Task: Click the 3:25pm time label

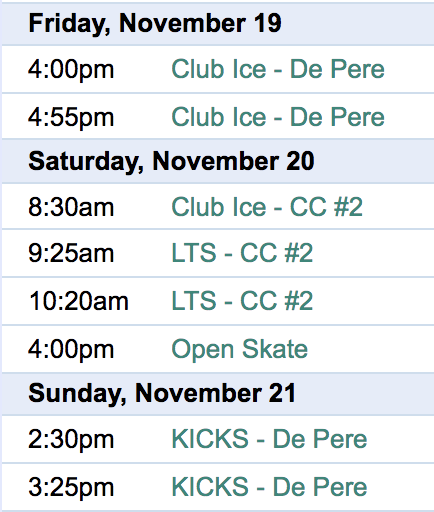Action: click(x=71, y=488)
